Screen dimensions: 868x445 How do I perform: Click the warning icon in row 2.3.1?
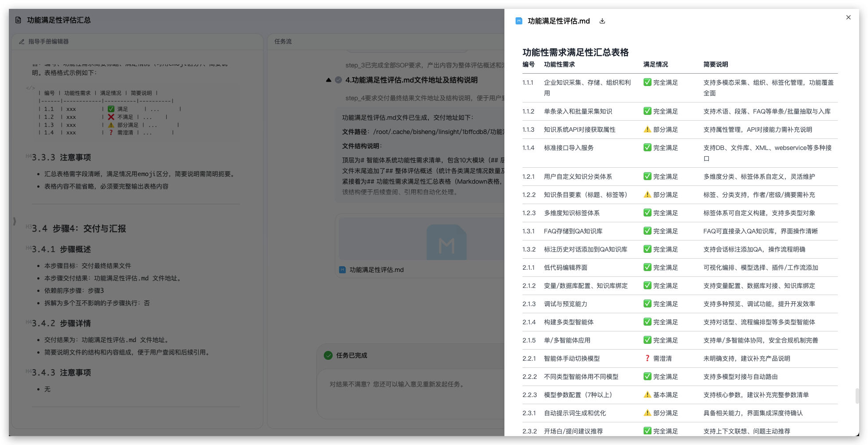pyautogui.click(x=648, y=413)
